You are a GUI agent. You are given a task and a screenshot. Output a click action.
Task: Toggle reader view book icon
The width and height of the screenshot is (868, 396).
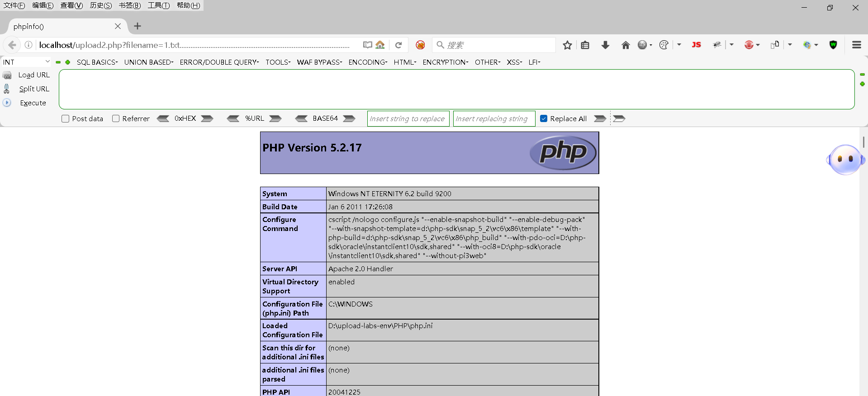coord(367,45)
